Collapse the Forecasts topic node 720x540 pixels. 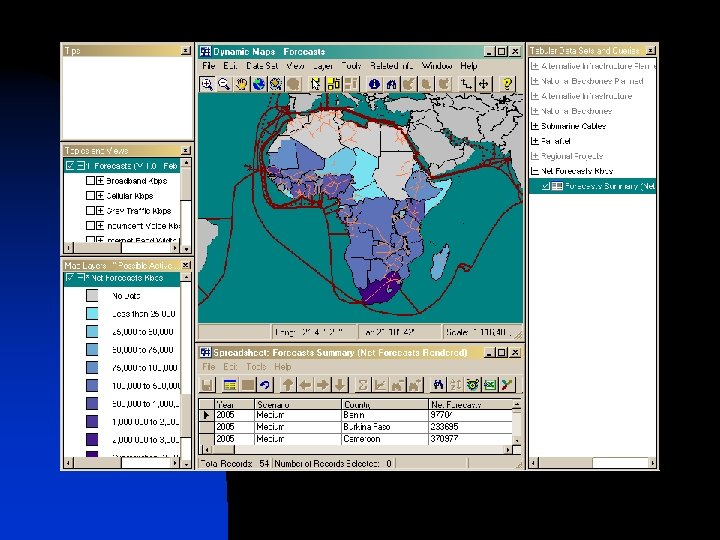click(x=80, y=166)
